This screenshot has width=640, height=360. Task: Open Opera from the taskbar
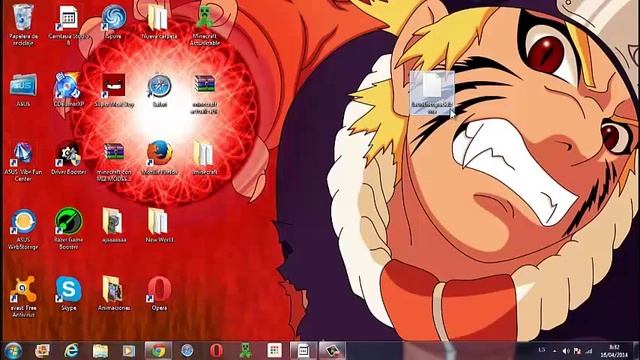[216, 351]
